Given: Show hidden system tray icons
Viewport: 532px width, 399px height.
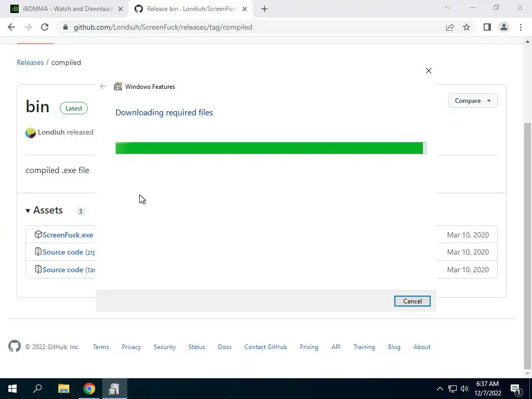Looking at the screenshot, I should click(x=440, y=389).
